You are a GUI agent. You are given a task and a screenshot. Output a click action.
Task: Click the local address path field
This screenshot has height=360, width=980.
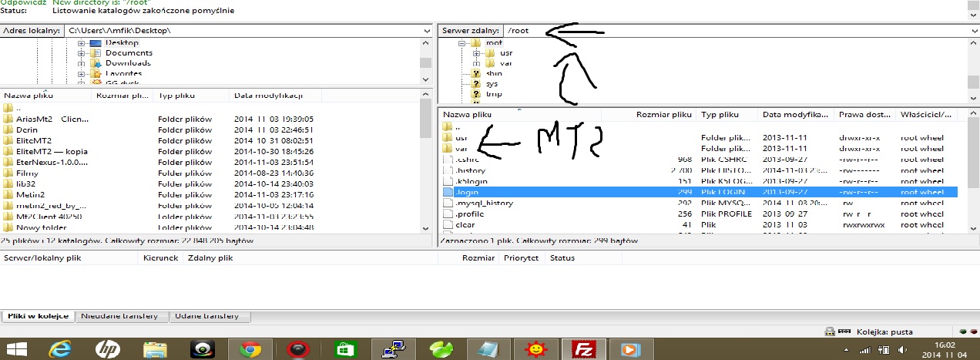(243, 31)
